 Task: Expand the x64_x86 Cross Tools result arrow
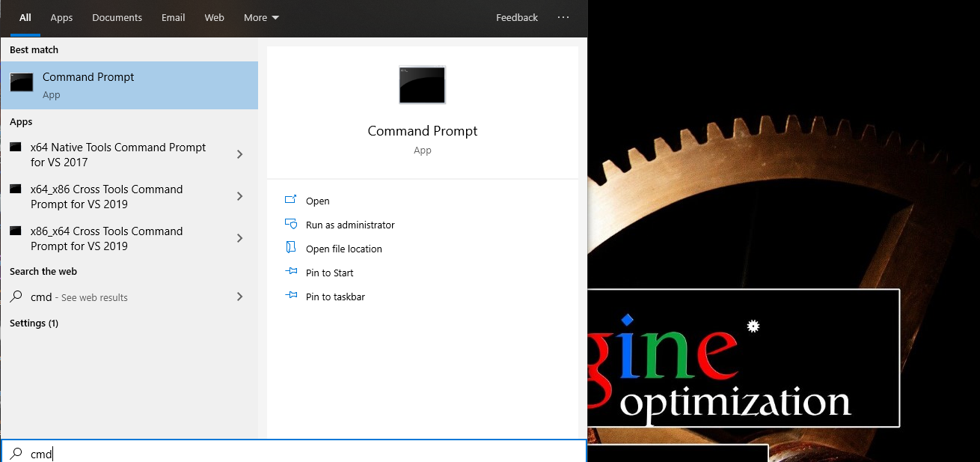[239, 196]
